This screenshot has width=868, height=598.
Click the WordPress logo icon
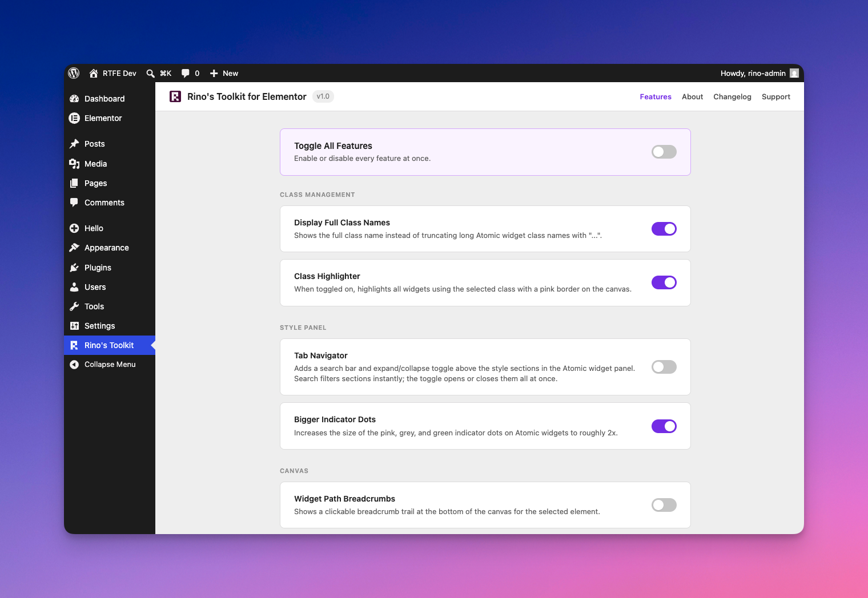click(74, 73)
